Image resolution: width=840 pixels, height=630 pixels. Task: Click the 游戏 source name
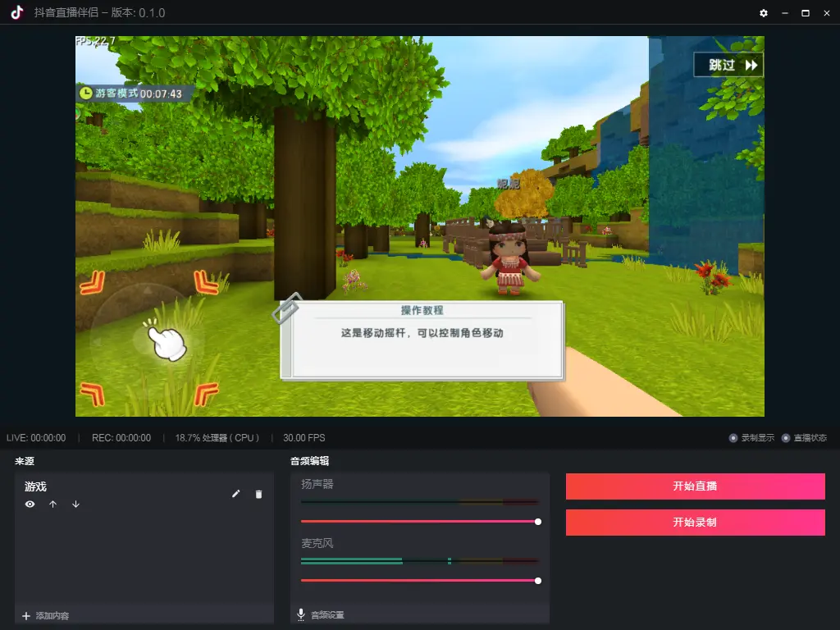click(x=35, y=486)
